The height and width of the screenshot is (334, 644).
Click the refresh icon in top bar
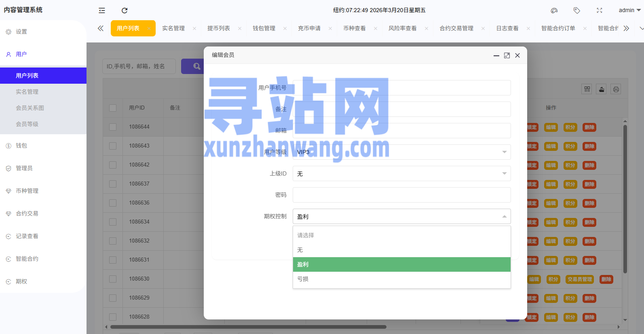[x=125, y=11]
